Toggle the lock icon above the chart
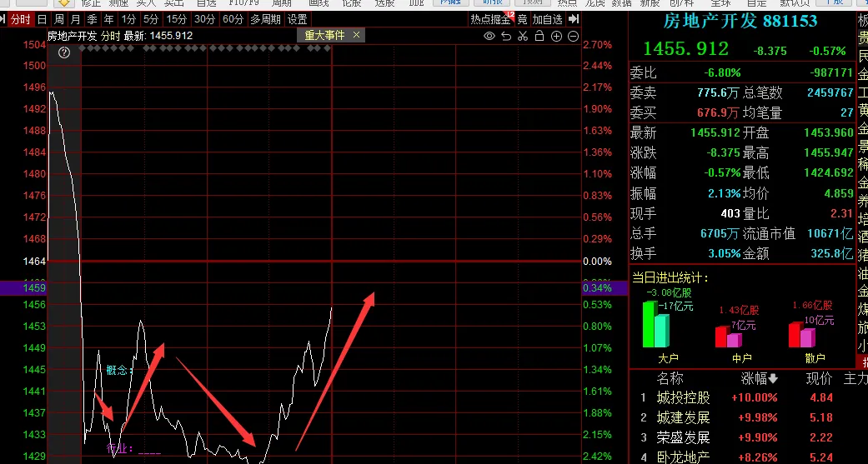Viewport: 868px width, 464px height. pyautogui.click(x=539, y=37)
